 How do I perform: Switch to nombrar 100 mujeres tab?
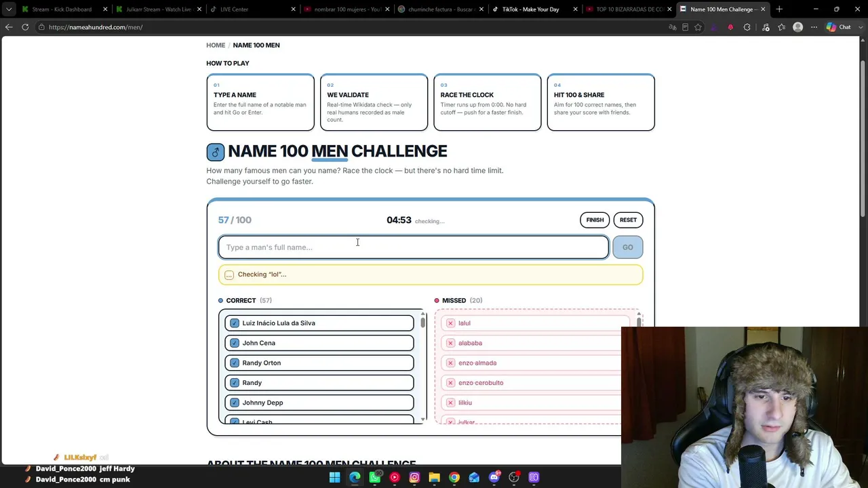click(347, 9)
